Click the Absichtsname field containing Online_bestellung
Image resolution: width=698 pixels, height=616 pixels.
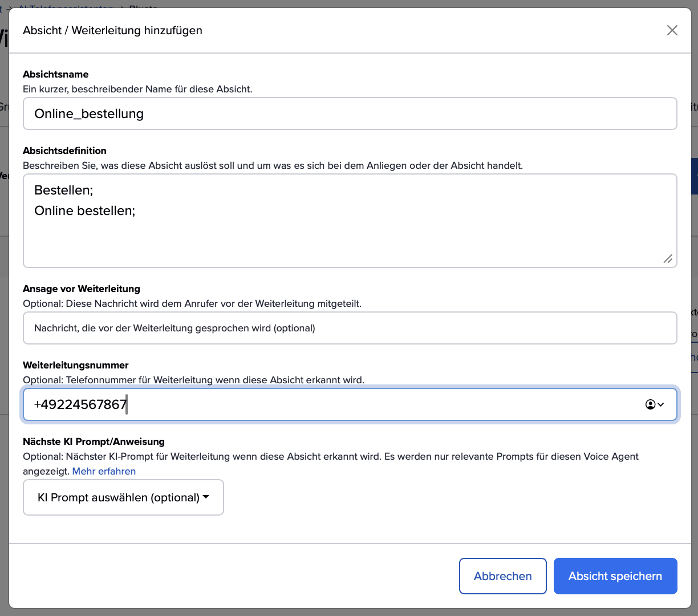coord(350,114)
